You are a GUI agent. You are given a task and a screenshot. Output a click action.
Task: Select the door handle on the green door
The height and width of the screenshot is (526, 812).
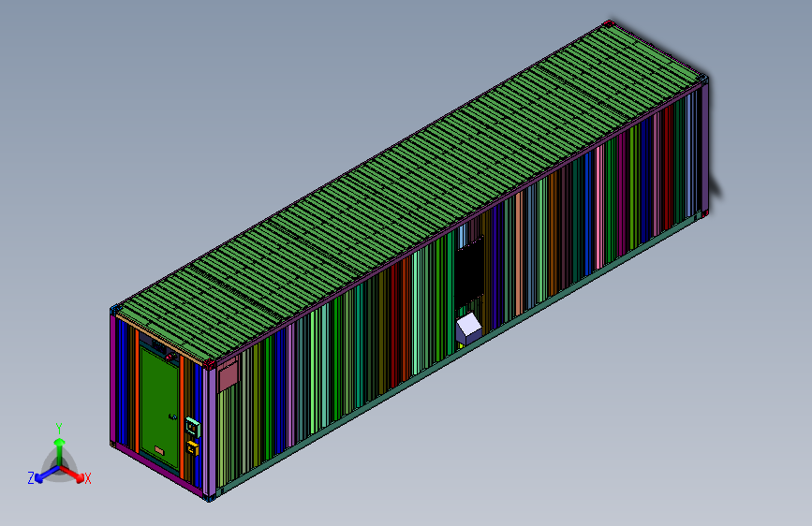(172, 416)
